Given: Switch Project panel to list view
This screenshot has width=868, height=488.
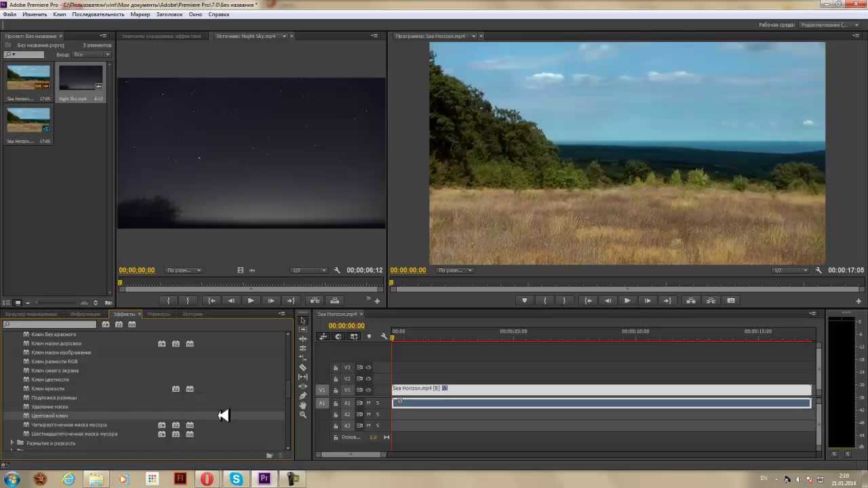Looking at the screenshot, I should 7,303.
